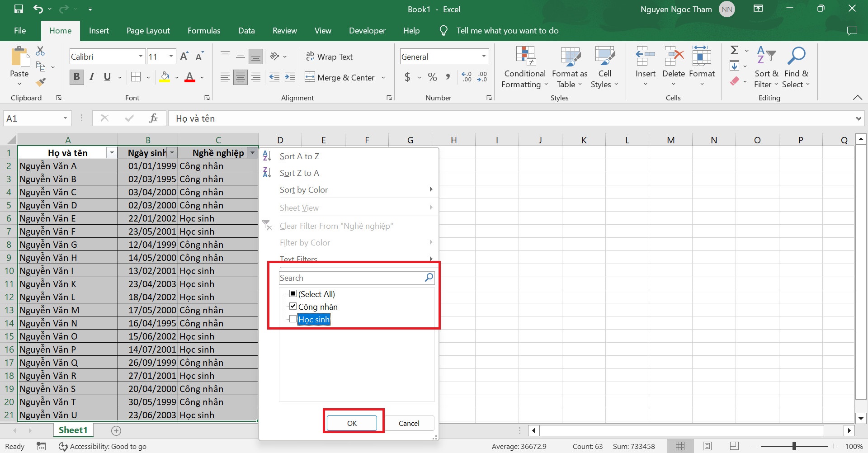Viewport: 868px width, 453px height.
Task: Open Name Box dropdown
Action: click(65, 118)
